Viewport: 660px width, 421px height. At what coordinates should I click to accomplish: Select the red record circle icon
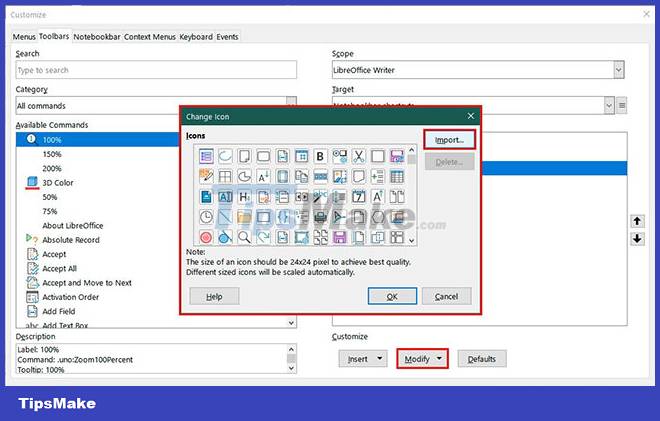[206, 237]
